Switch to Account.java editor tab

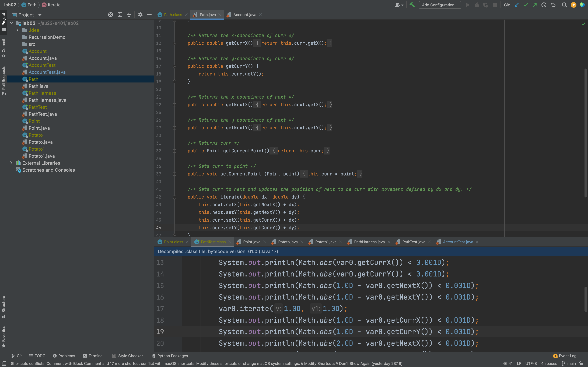(244, 15)
